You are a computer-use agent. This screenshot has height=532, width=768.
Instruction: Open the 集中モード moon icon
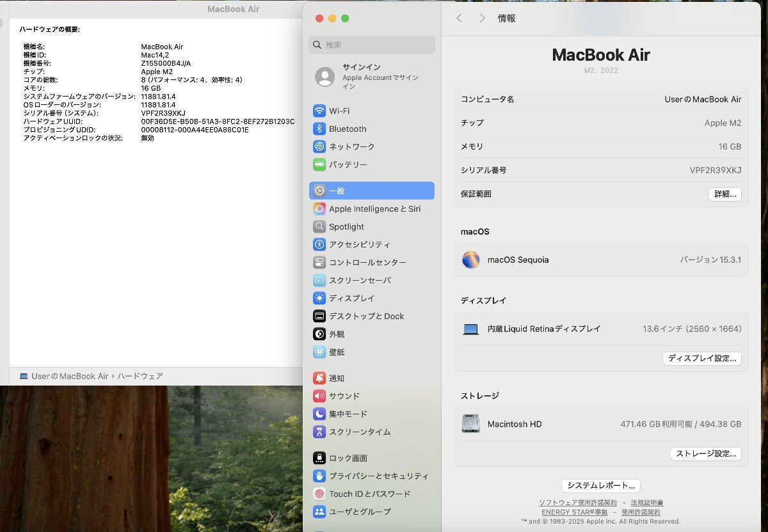(x=319, y=414)
